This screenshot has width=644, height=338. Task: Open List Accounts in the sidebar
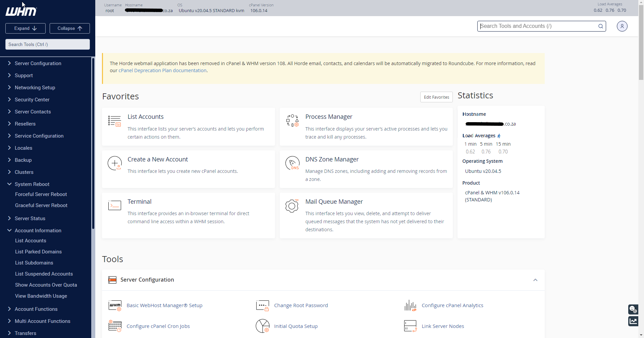(31, 241)
